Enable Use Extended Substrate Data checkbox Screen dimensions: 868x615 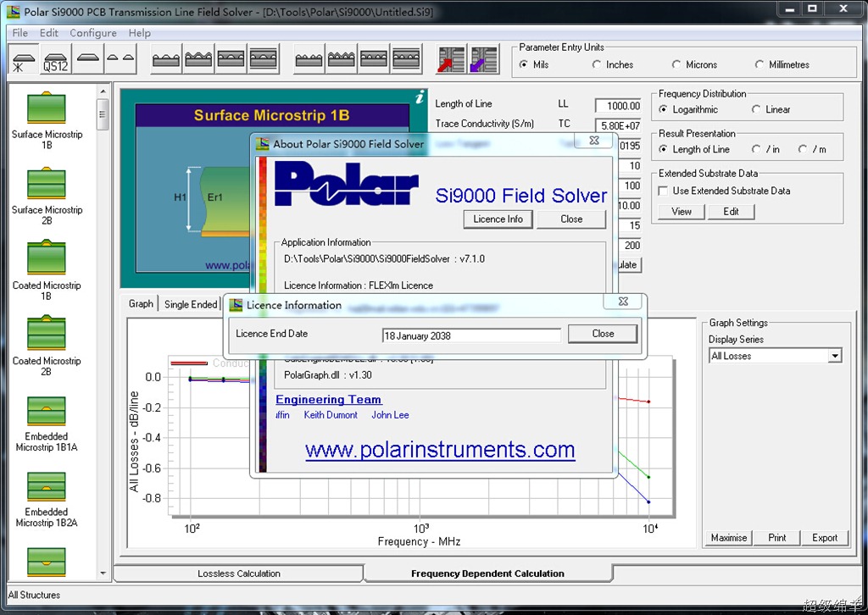[x=664, y=191]
